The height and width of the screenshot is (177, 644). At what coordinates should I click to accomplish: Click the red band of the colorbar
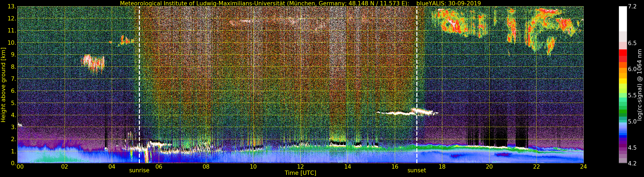[623, 56]
